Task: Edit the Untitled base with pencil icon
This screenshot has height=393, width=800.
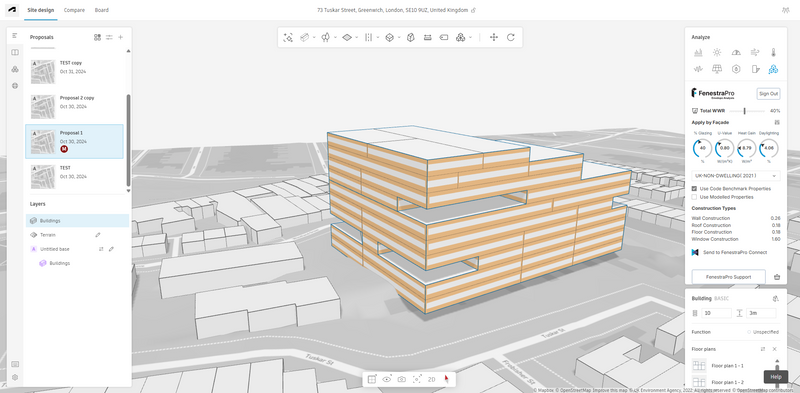Action: pos(111,249)
